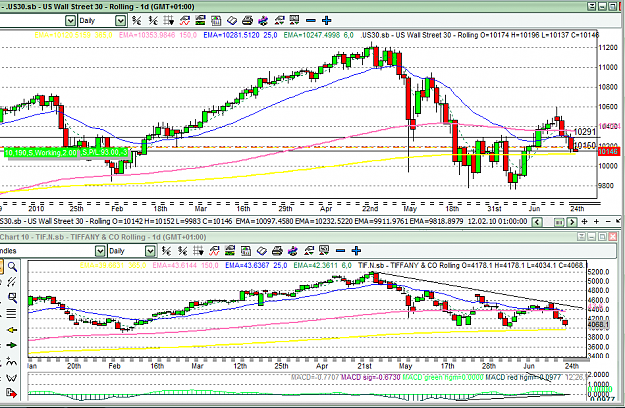Print the US30 chart
This screenshot has width=625, height=408.
coord(247,20)
